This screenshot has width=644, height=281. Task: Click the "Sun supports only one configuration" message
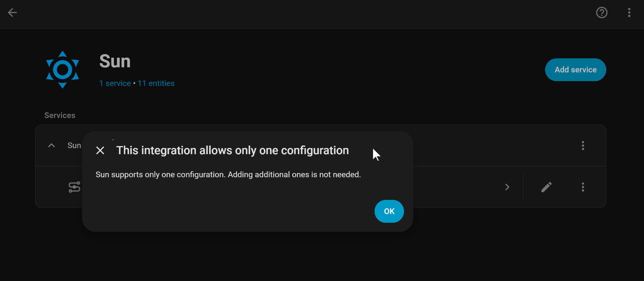point(228,174)
